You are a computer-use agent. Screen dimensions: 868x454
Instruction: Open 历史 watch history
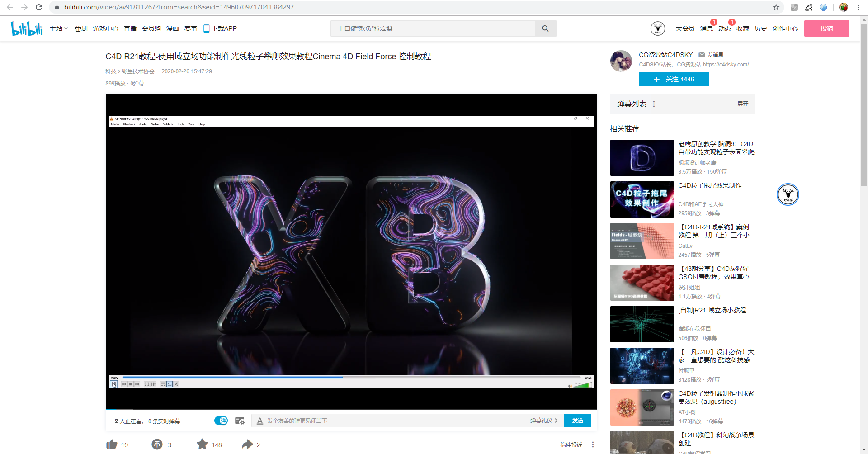point(760,28)
